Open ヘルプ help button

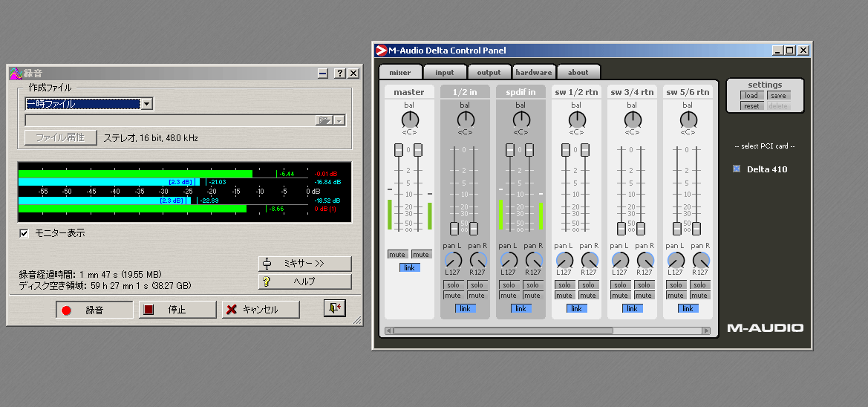click(304, 281)
